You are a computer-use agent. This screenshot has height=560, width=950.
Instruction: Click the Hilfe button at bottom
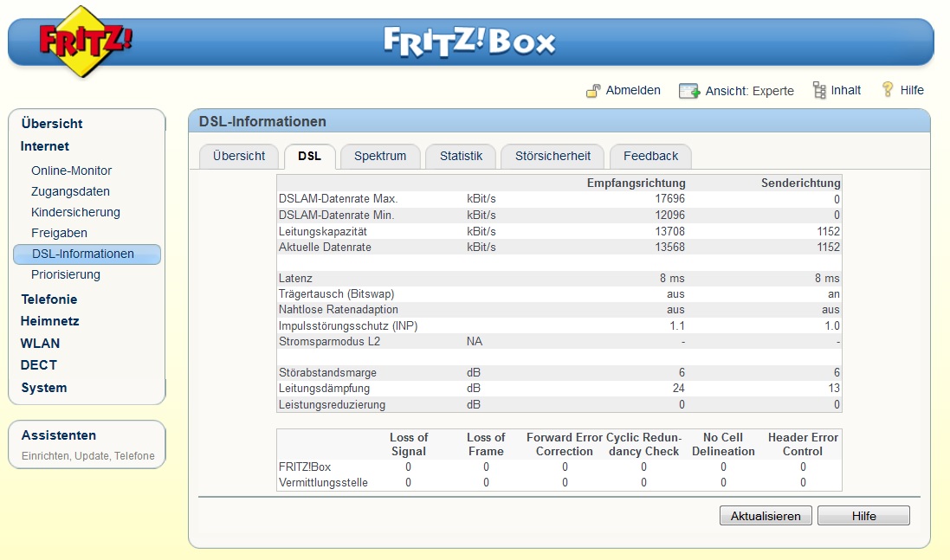click(x=864, y=516)
